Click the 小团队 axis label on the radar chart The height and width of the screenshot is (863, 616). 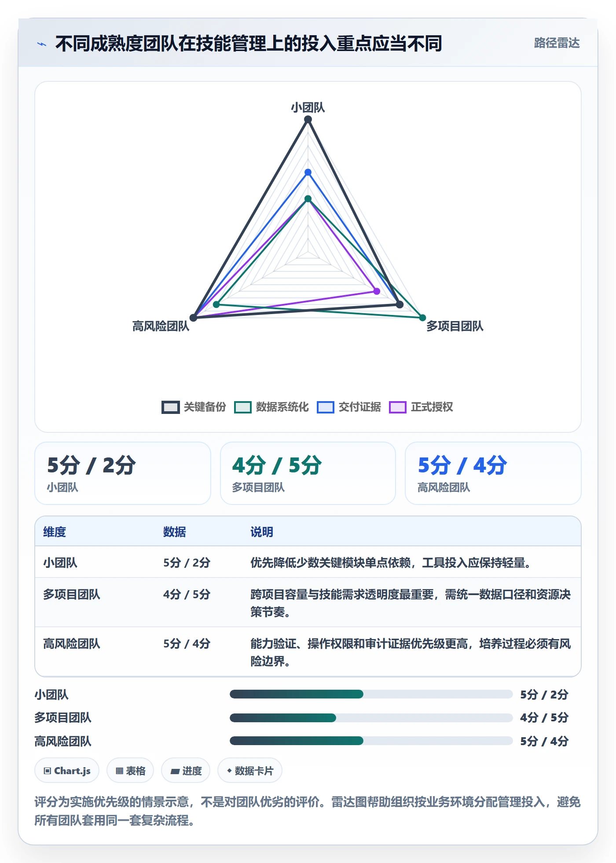pos(308,107)
